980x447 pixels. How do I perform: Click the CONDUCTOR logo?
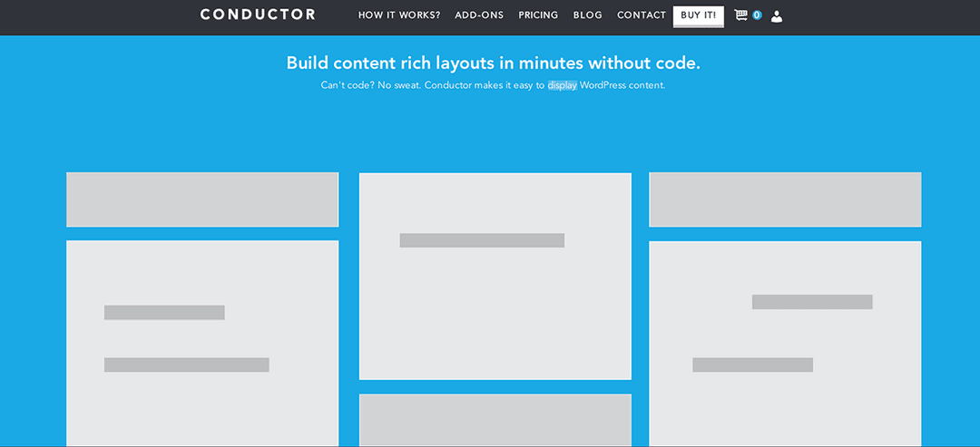click(x=258, y=15)
